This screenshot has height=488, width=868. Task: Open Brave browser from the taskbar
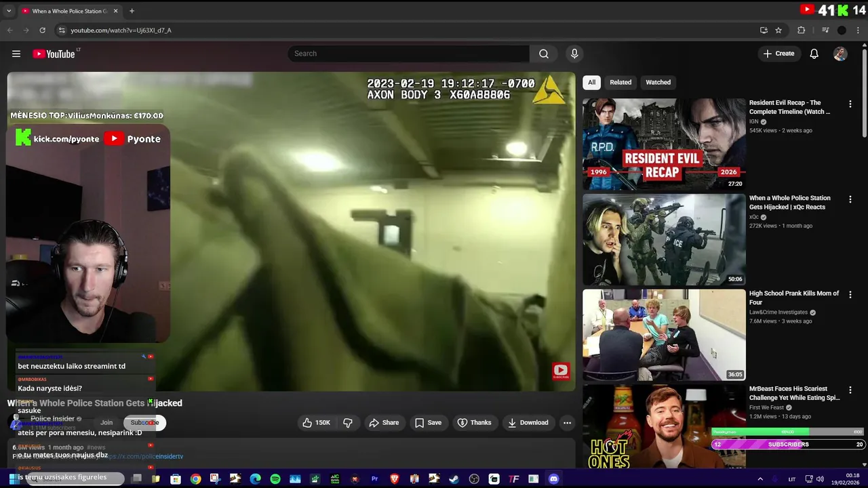pos(394,479)
